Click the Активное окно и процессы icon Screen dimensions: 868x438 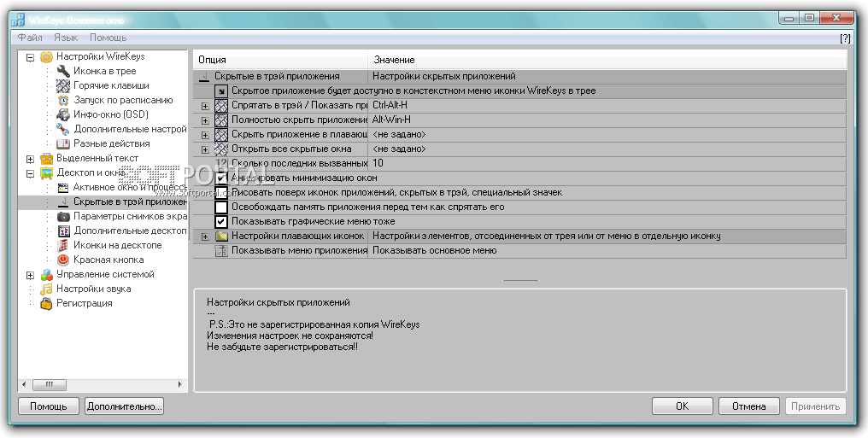pos(64,187)
